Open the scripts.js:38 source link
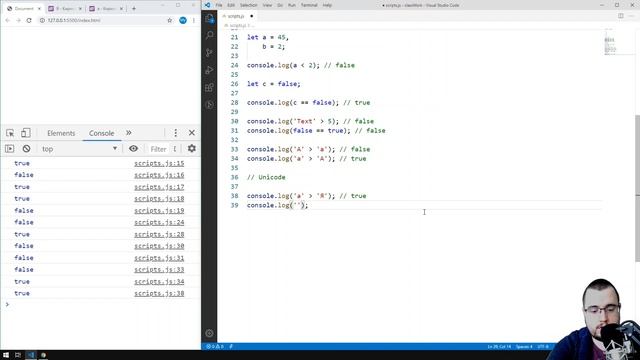The image size is (640, 360). pos(159,293)
